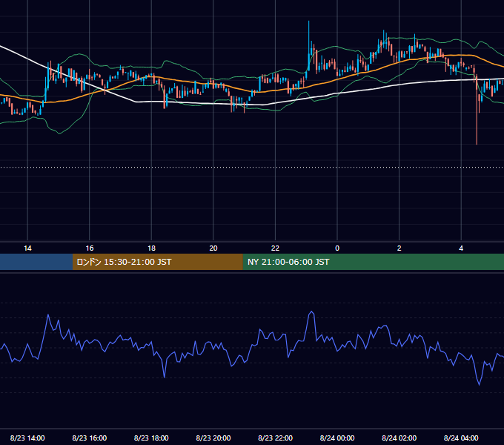Select the blue session bar before ロンドン
Image resolution: width=504 pixels, height=445 pixels.
[x=36, y=262]
